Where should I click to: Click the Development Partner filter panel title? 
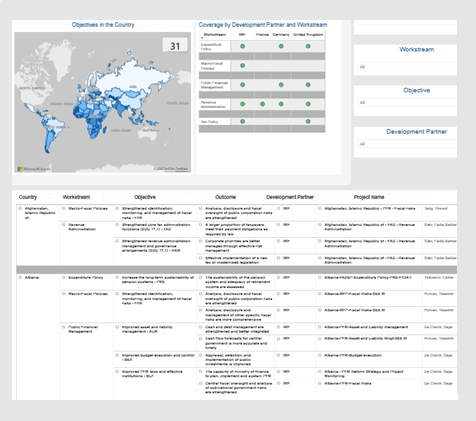pyautogui.click(x=417, y=132)
